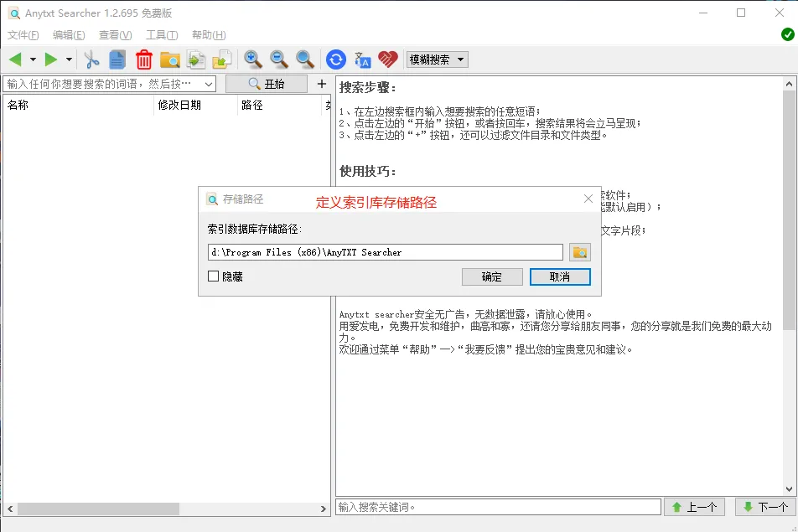Open back arrow history dropdown
The width and height of the screenshot is (798, 532).
point(33,59)
